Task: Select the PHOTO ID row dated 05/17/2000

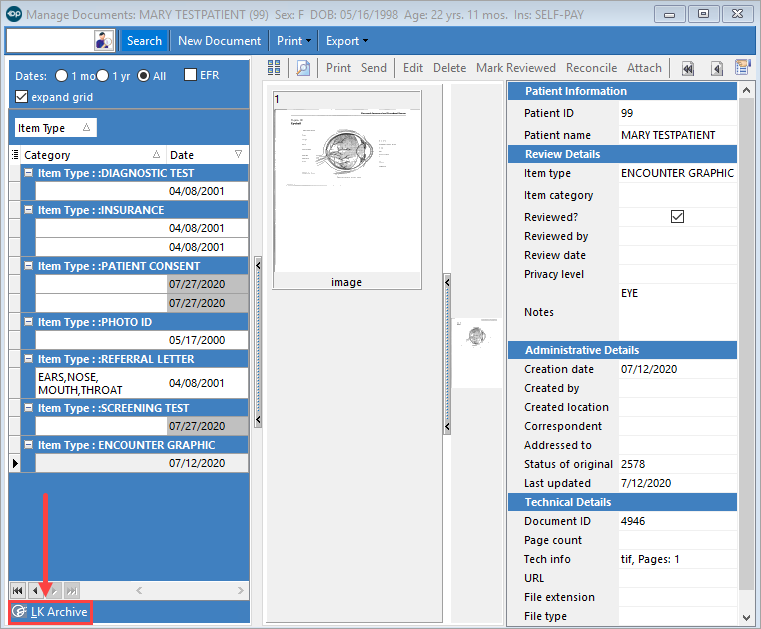Action: [142, 340]
